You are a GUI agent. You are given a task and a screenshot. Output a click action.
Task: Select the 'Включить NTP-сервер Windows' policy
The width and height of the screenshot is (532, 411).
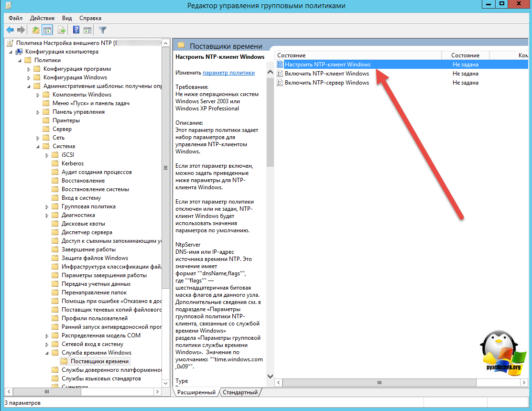coord(326,83)
